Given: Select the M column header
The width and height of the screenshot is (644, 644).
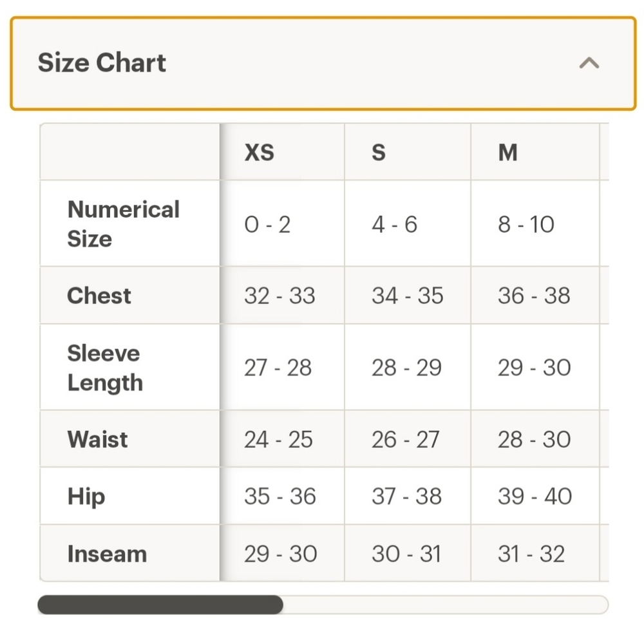Looking at the screenshot, I should (507, 153).
